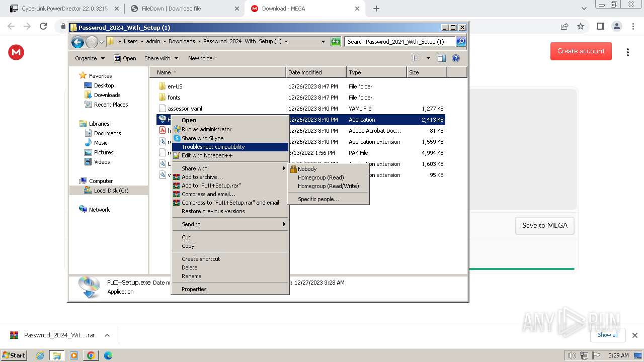The height and width of the screenshot is (362, 644).
Task: Choose Cut in the context menu
Action: [x=230, y=237]
